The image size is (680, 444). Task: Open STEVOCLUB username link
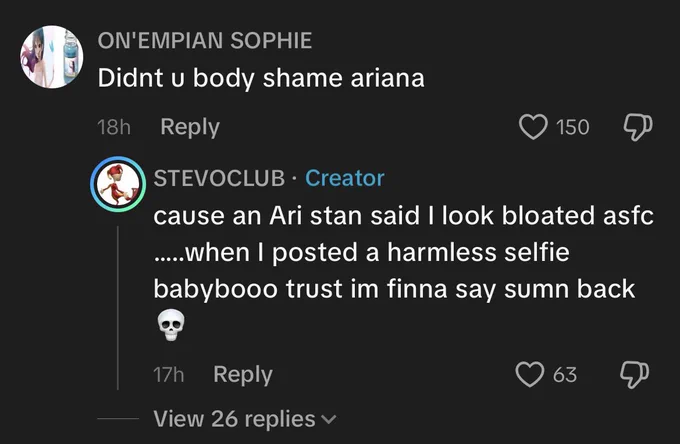(x=219, y=178)
